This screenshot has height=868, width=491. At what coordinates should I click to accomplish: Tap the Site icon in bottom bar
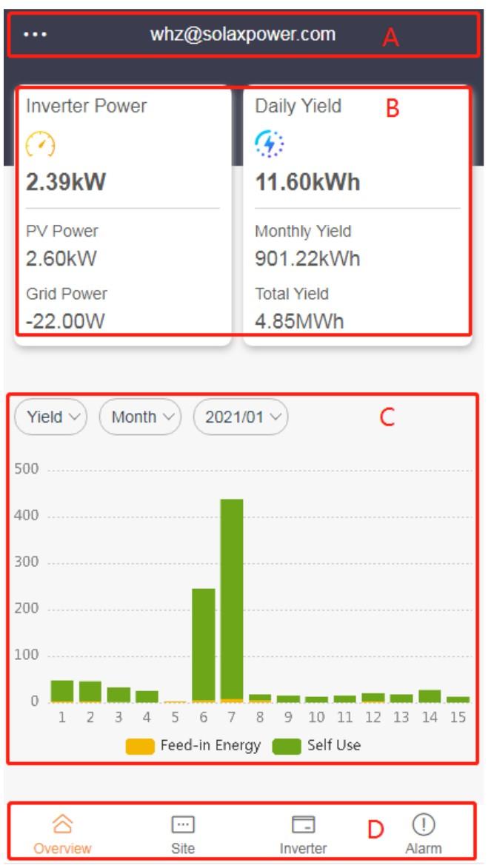tap(183, 825)
